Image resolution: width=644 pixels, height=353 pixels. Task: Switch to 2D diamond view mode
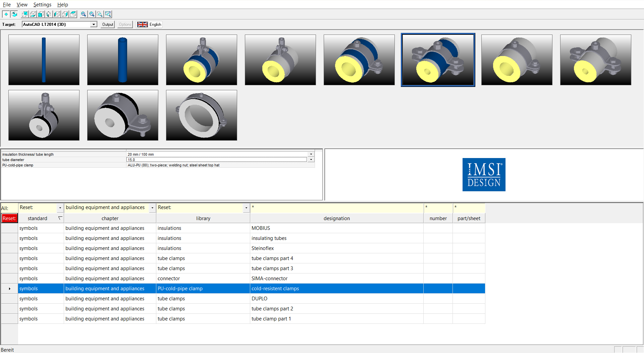tap(6, 14)
